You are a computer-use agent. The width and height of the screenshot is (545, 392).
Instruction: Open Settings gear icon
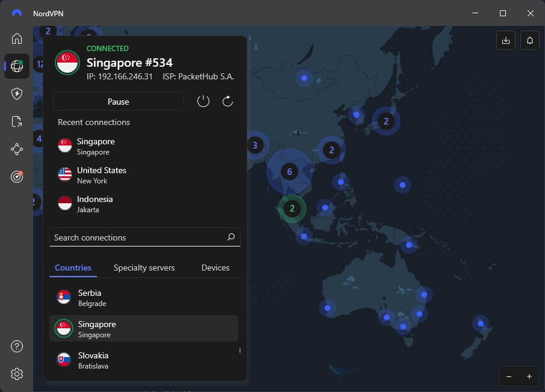coord(17,374)
